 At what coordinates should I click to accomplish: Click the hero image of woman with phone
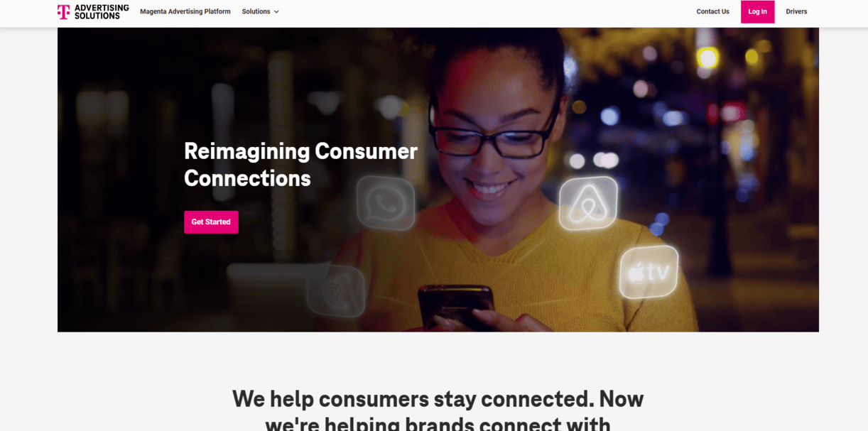coord(438,180)
